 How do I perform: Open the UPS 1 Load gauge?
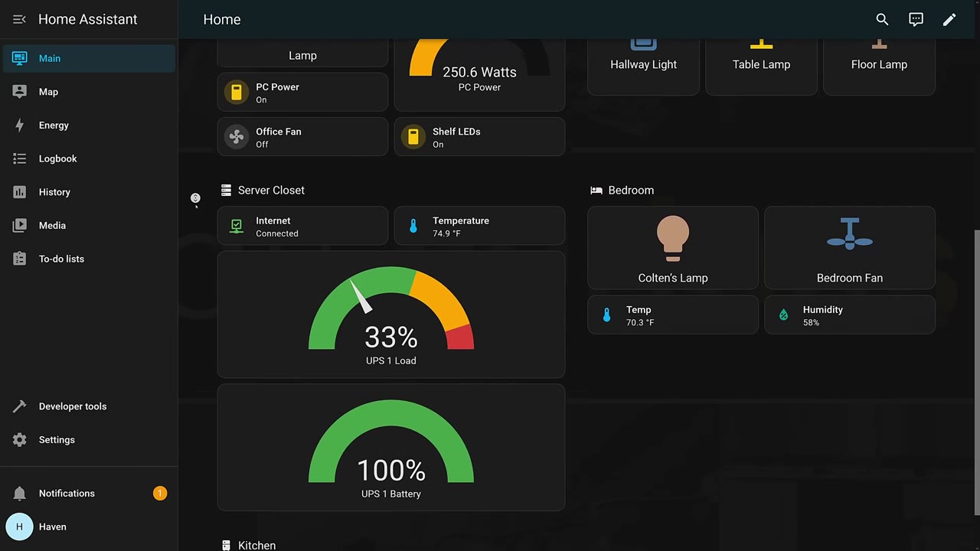[x=391, y=315]
